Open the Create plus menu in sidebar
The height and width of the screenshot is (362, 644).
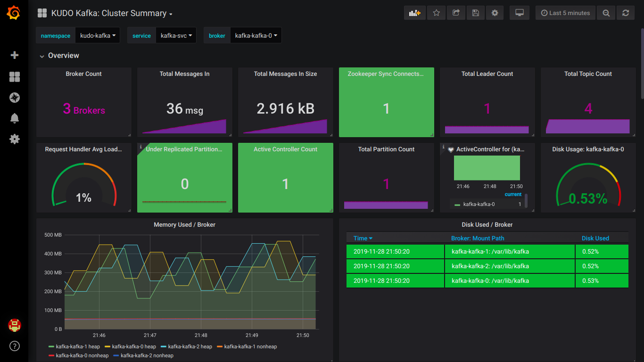click(15, 55)
